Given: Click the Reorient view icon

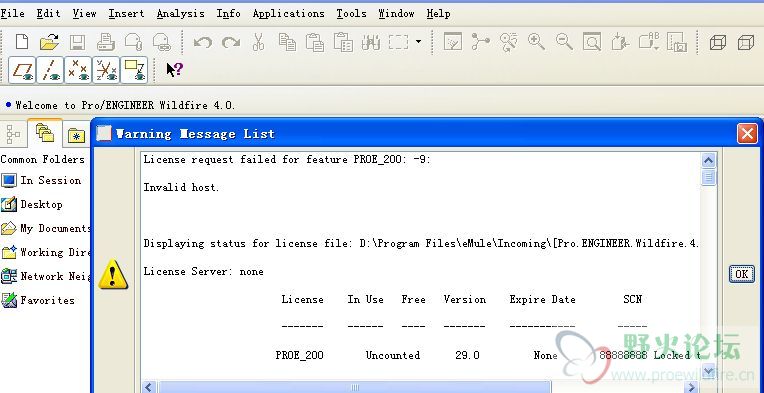Looking at the screenshot, I should coord(620,42).
